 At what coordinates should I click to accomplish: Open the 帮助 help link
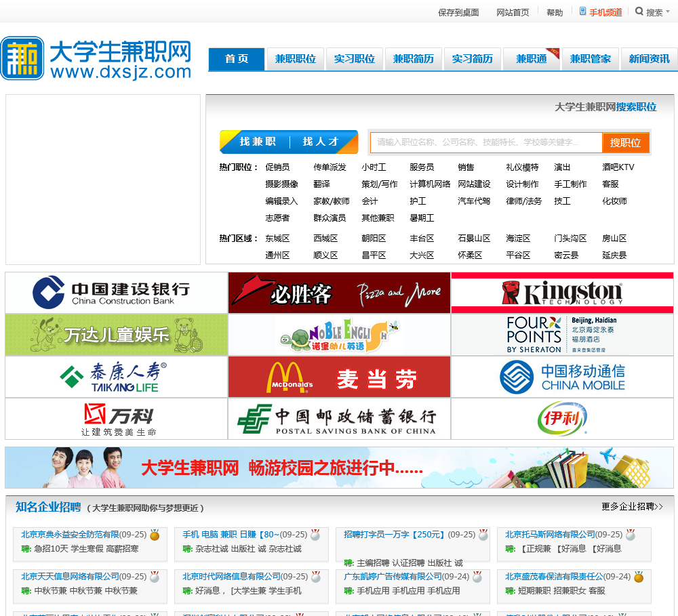coord(555,12)
